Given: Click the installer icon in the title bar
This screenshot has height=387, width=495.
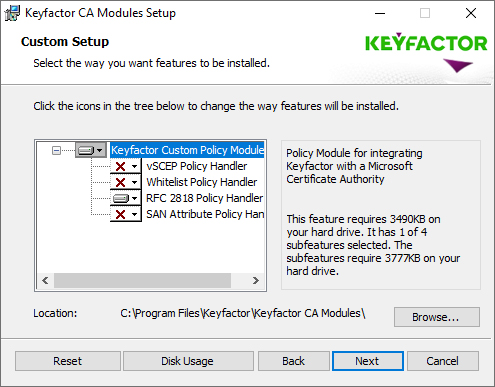Looking at the screenshot, I should click(x=12, y=13).
